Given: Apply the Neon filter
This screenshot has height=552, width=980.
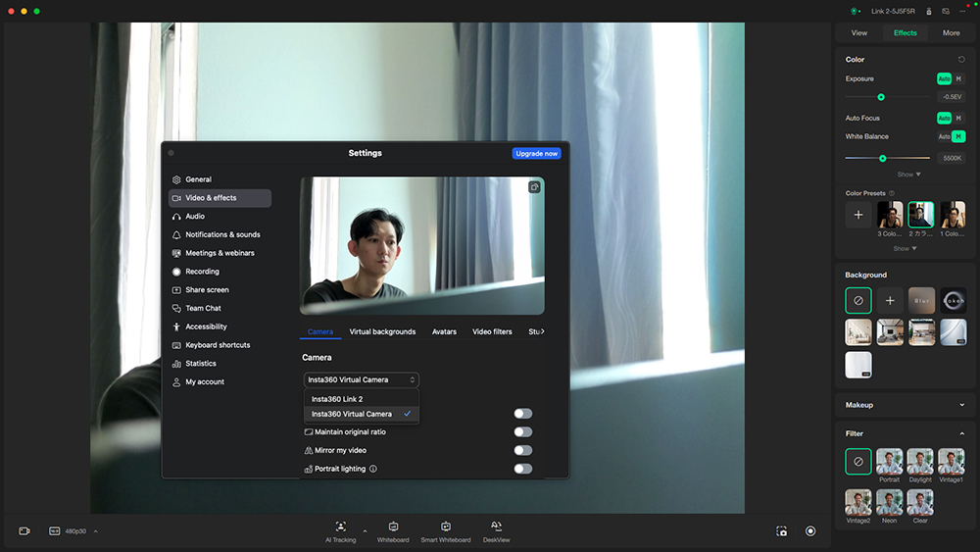Looking at the screenshot, I should [x=890, y=502].
